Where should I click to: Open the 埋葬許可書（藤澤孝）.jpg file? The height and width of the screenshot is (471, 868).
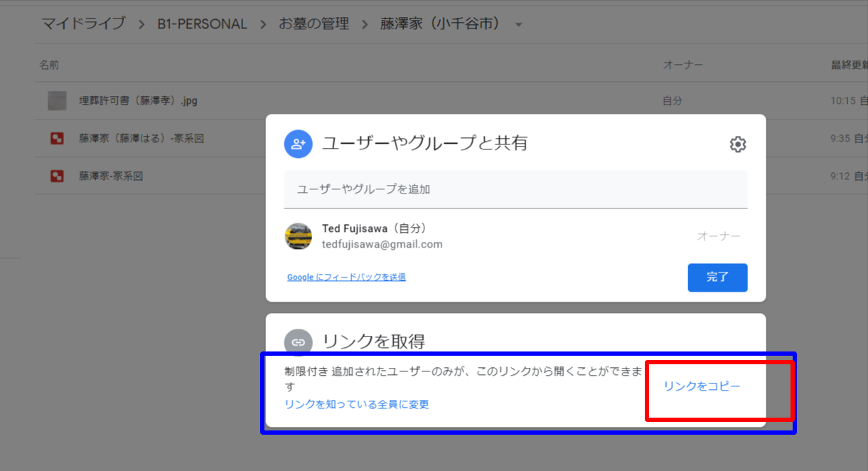(140, 100)
